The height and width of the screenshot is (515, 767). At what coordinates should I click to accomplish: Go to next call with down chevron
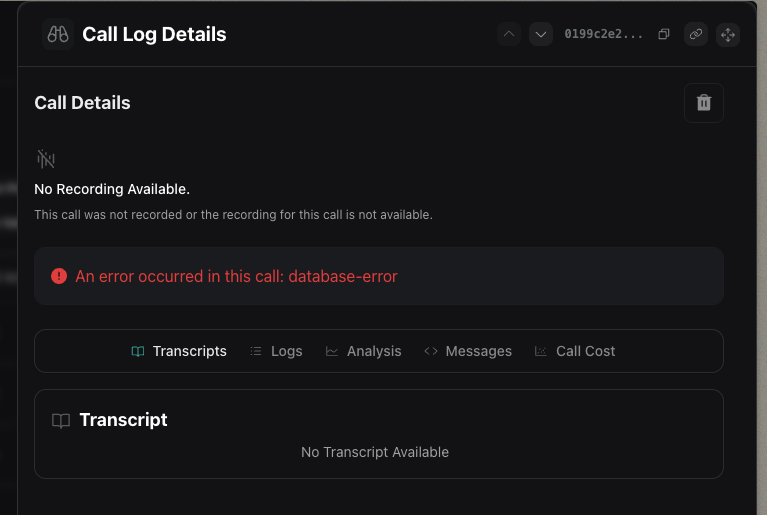tap(540, 34)
